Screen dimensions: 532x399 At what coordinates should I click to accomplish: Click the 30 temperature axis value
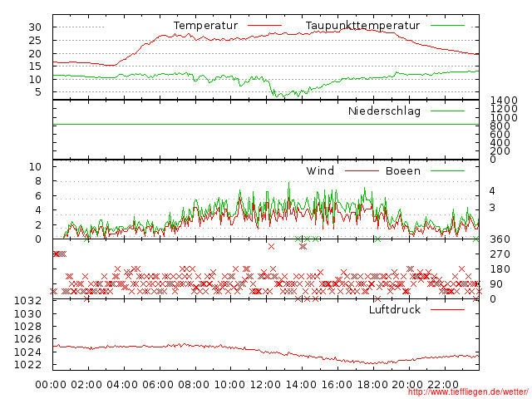point(35,27)
